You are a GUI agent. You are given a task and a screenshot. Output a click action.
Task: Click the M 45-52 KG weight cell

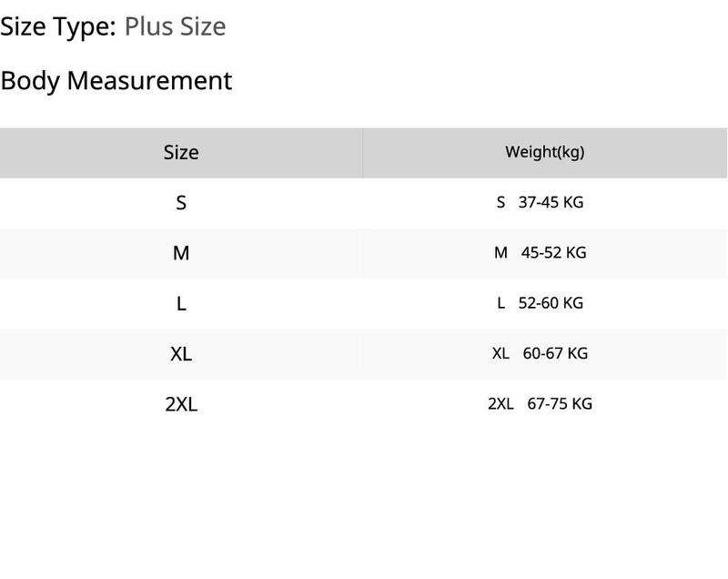point(544,253)
